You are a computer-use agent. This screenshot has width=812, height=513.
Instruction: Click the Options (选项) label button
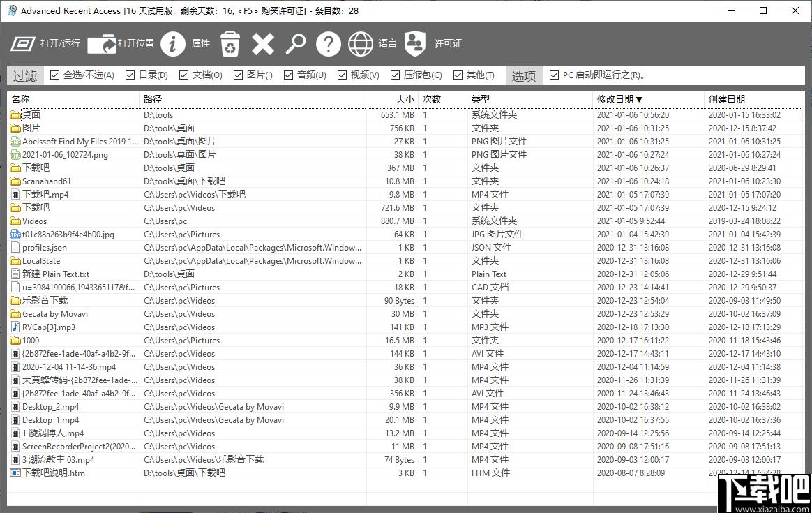[x=524, y=76]
